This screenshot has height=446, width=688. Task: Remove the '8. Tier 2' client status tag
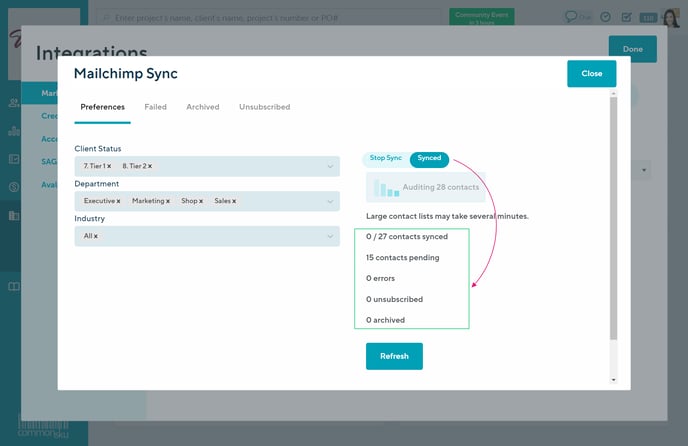click(149, 166)
